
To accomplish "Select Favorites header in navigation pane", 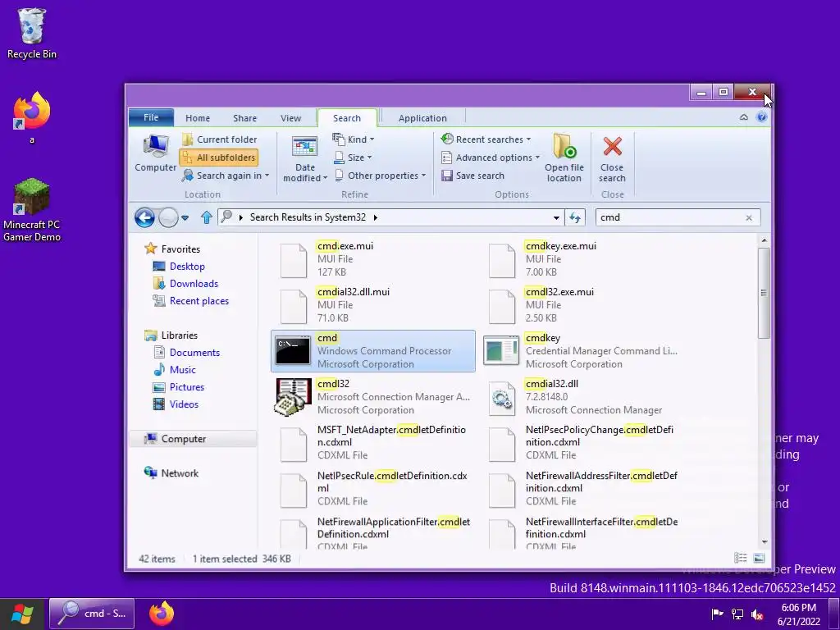I will tap(180, 249).
